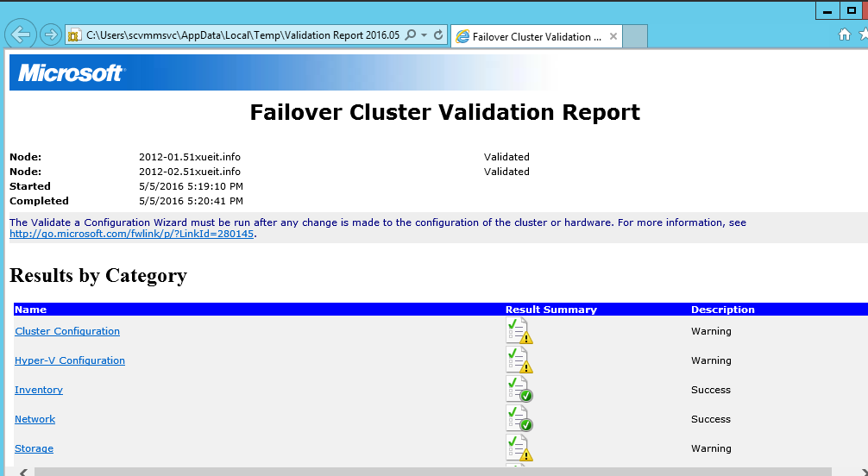Open the Hyper-V Configuration results link
Image resolution: width=868 pixels, height=476 pixels.
point(70,360)
